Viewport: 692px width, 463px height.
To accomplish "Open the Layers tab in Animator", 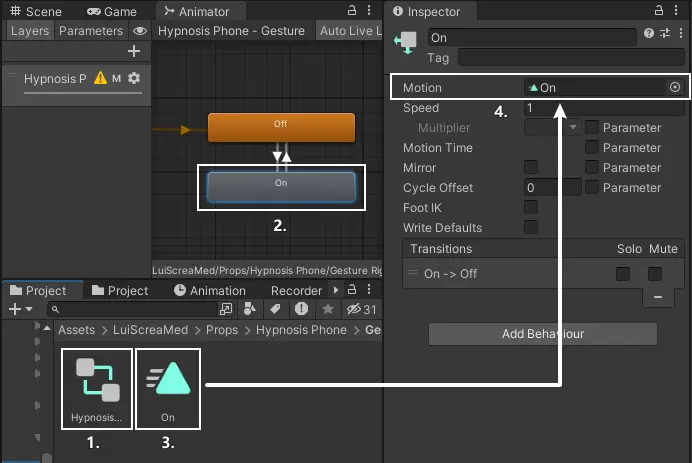I will pyautogui.click(x=30, y=31).
